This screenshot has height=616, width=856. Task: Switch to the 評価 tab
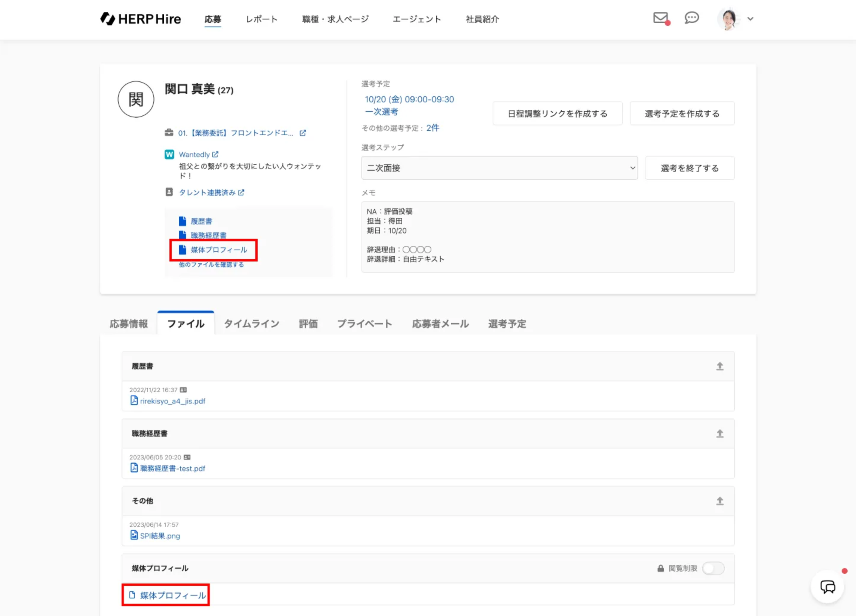308,324
